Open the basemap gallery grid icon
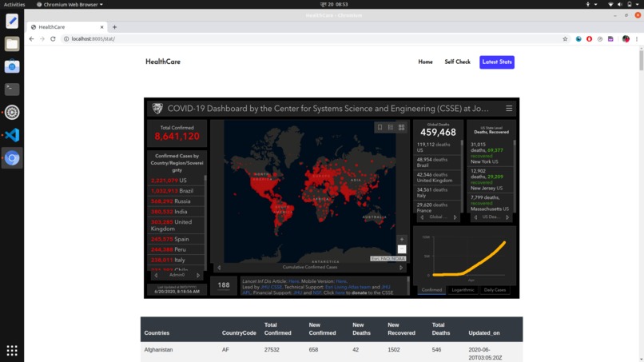This screenshot has height=362, width=644. pos(402,127)
